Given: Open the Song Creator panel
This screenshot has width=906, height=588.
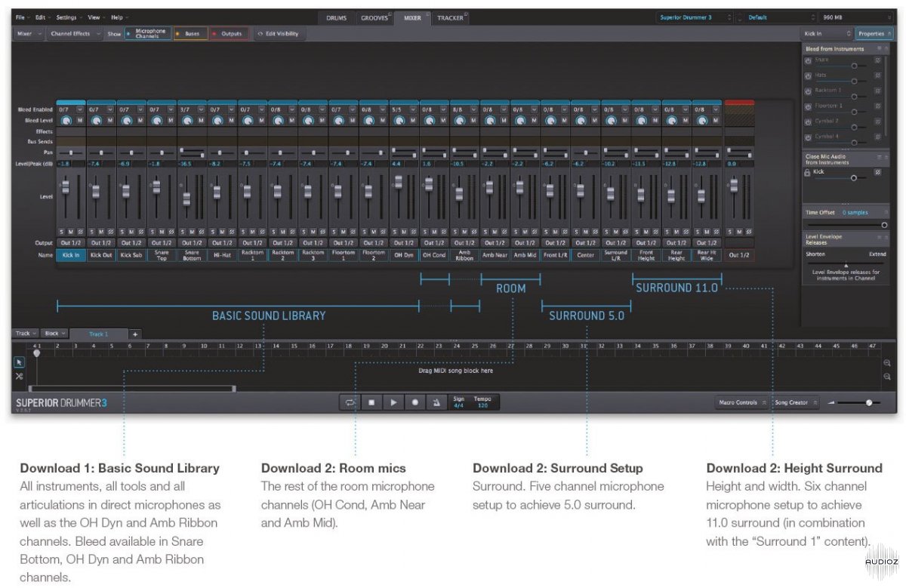Looking at the screenshot, I should 795,402.
